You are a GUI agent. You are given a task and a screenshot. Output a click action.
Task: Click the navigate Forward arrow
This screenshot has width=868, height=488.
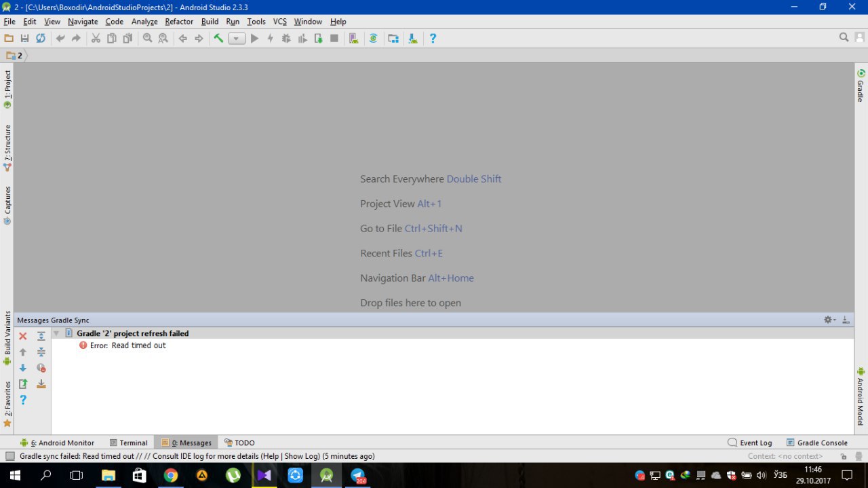pyautogui.click(x=199, y=39)
